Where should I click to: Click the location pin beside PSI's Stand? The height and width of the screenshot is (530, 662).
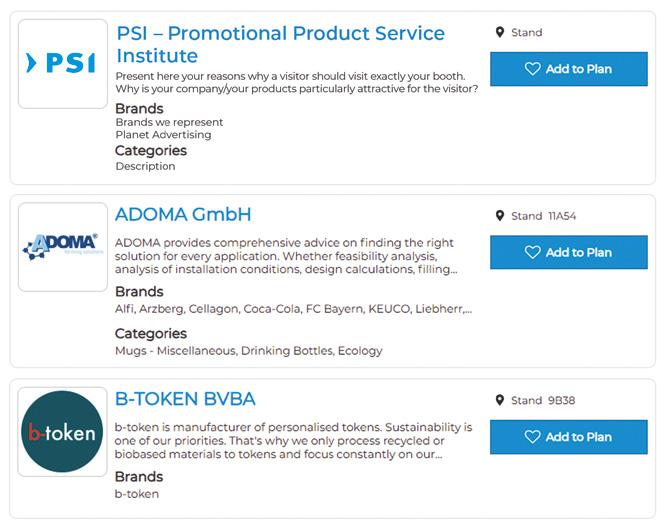[x=500, y=33]
